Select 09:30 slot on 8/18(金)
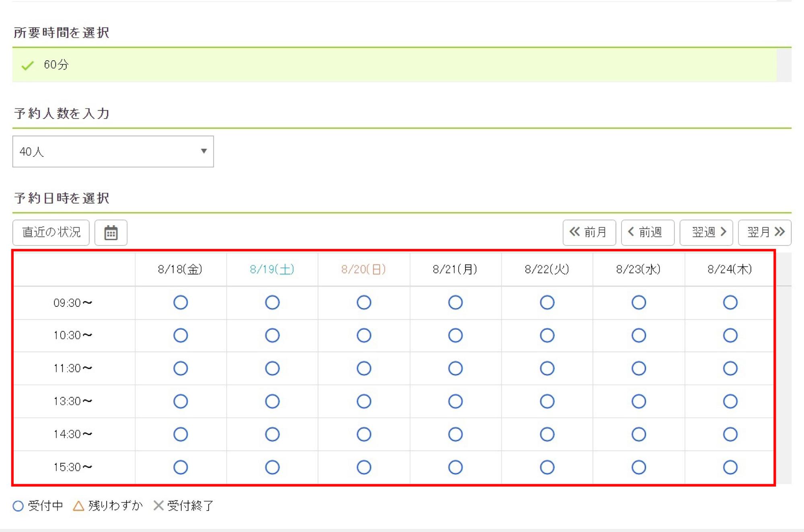 (x=180, y=302)
